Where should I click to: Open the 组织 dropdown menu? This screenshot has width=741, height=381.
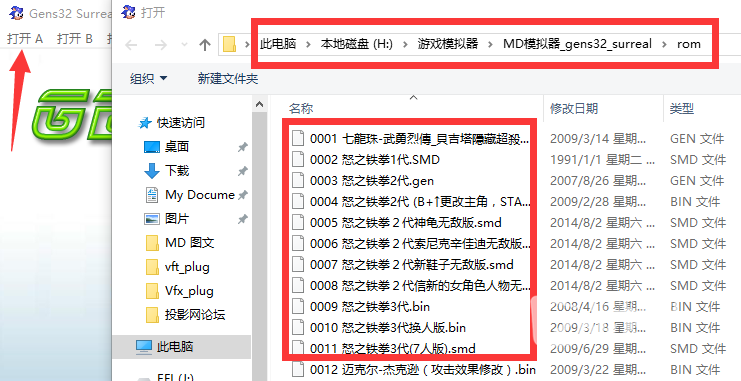coord(148,78)
